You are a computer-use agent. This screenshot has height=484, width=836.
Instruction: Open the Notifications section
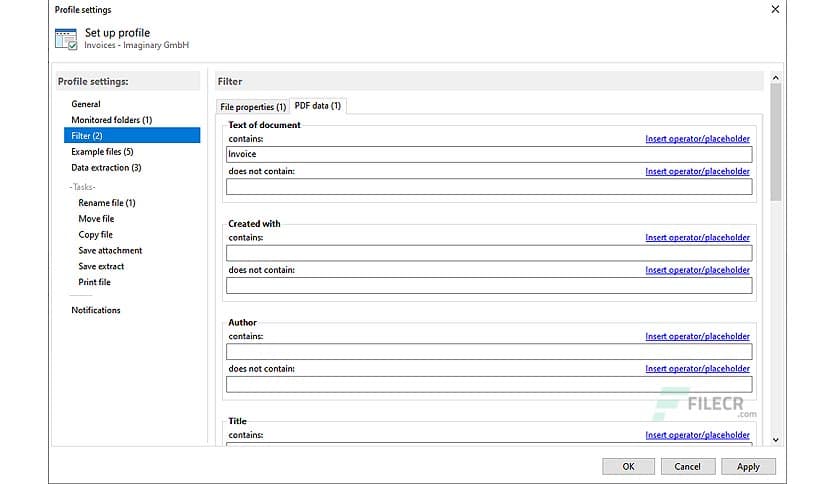coord(96,310)
